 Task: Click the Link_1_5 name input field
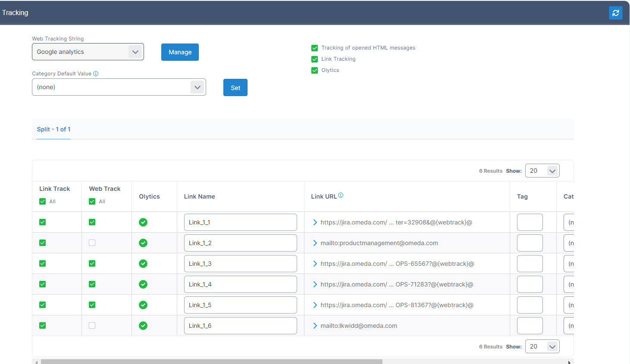coord(240,305)
